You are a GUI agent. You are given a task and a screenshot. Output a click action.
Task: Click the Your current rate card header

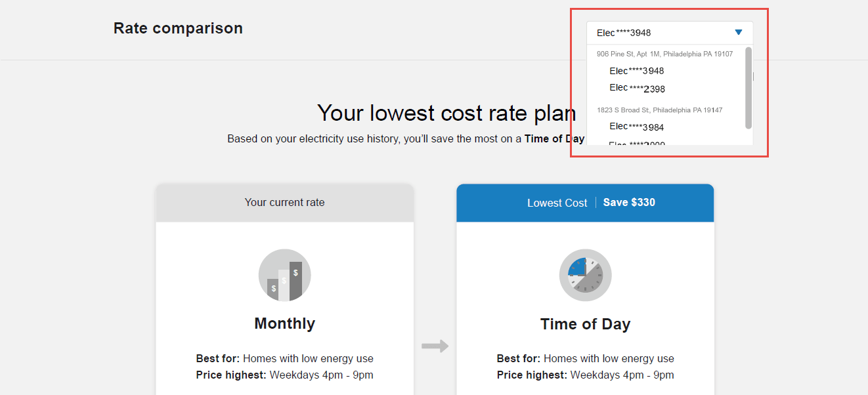click(284, 202)
